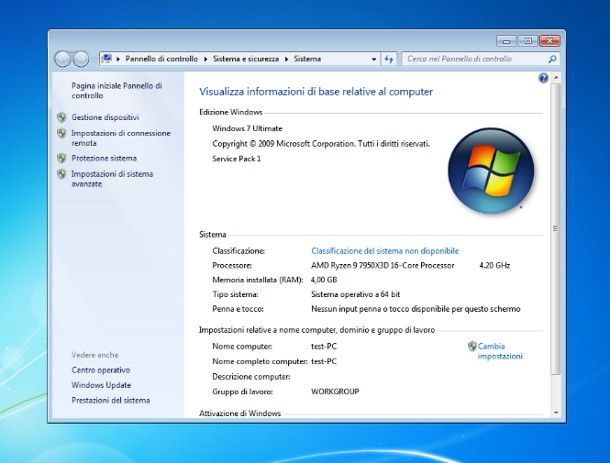Click the vertical scrollbar thumb
The height and width of the screenshot is (463, 610).
556,229
